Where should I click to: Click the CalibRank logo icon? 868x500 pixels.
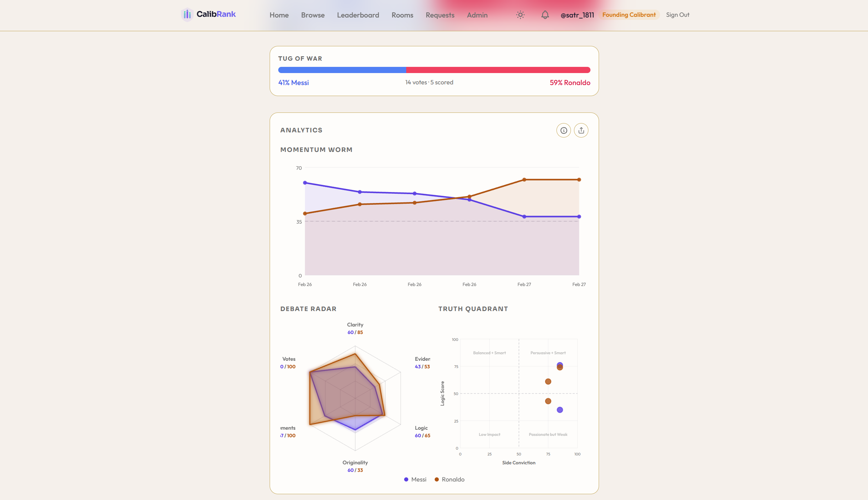[x=187, y=14]
